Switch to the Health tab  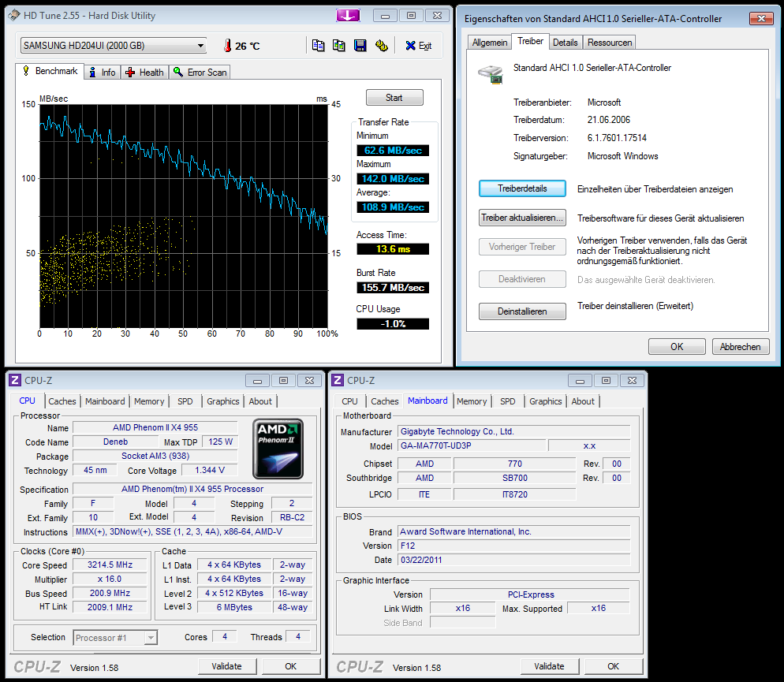[145, 73]
